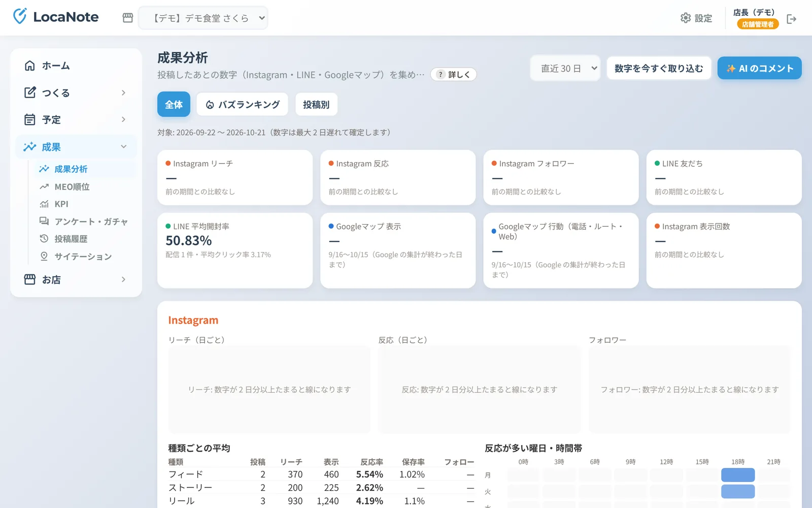Click the つくる edit icon in sidebar

tap(30, 92)
